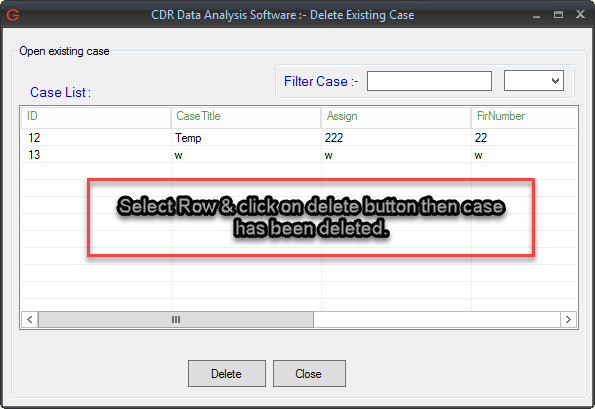Click the Delete button
This screenshot has width=595, height=409.
point(227,374)
